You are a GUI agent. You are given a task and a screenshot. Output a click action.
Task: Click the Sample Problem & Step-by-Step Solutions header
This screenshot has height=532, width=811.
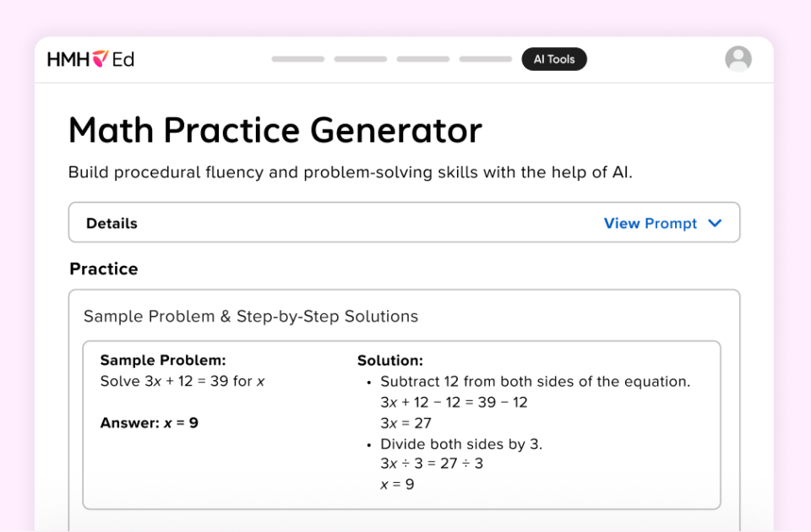[250, 317]
